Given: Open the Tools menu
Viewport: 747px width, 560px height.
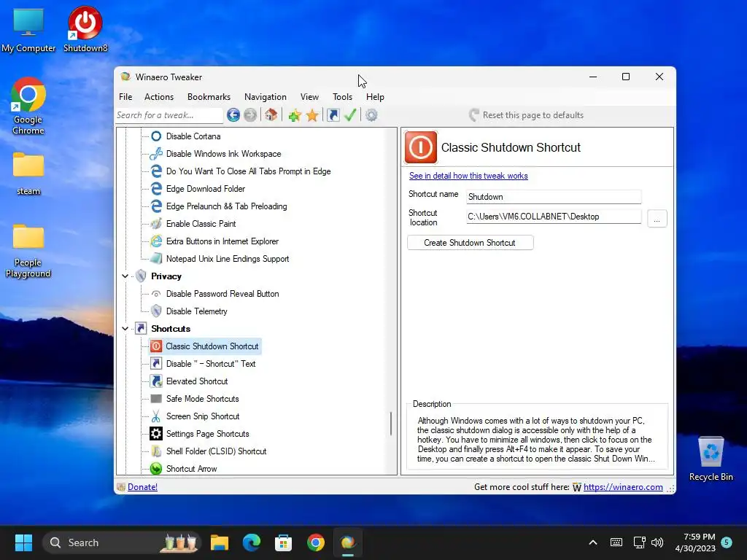Looking at the screenshot, I should tap(343, 97).
